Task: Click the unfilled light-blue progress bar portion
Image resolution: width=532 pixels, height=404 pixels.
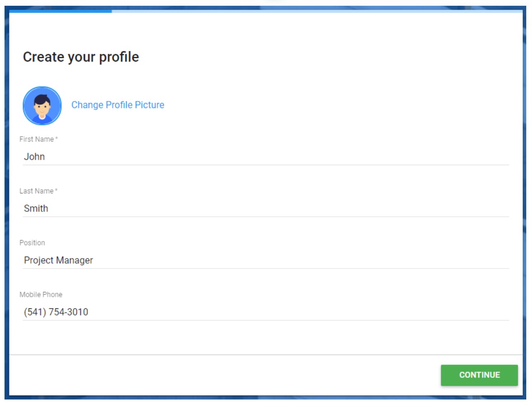Action: coord(317,11)
